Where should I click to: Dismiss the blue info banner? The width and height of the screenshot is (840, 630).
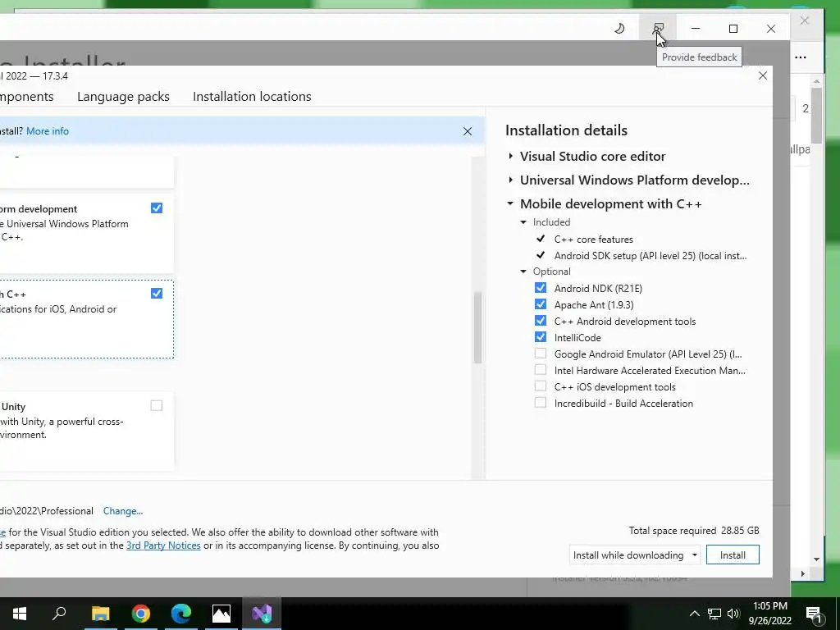coord(467,131)
